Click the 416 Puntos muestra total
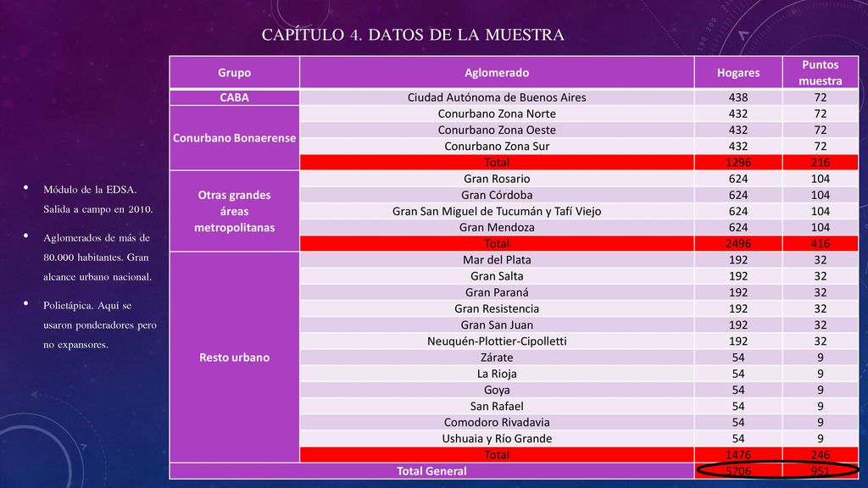This screenshot has height=488, width=868. tap(820, 243)
